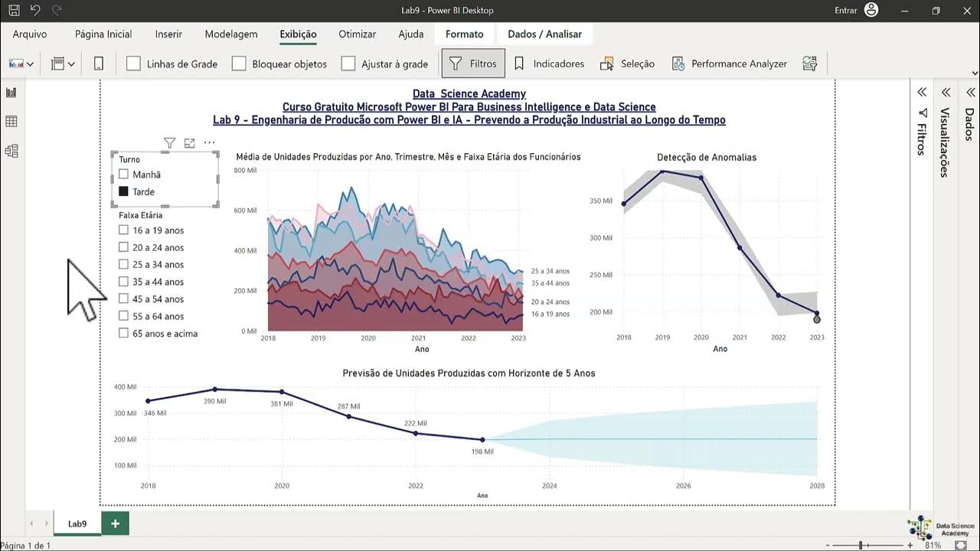The width and height of the screenshot is (980, 551).
Task: Click the Faixa Etária slicer header
Action: [x=140, y=215]
